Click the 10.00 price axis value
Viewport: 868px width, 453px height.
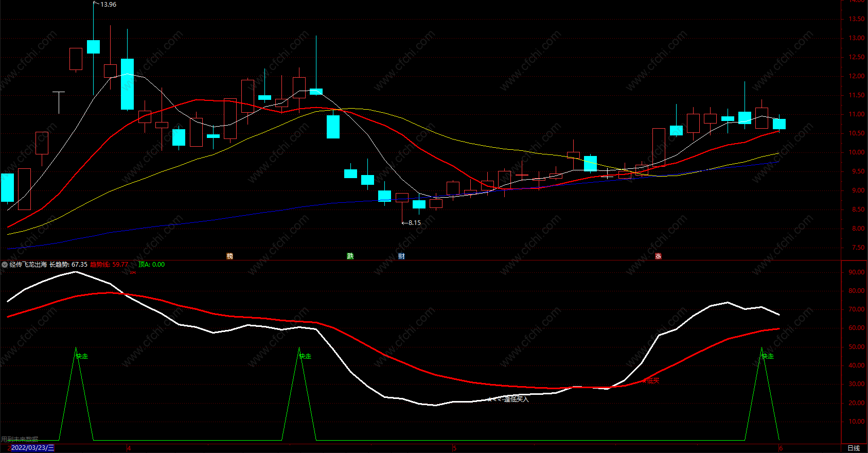[x=857, y=152]
